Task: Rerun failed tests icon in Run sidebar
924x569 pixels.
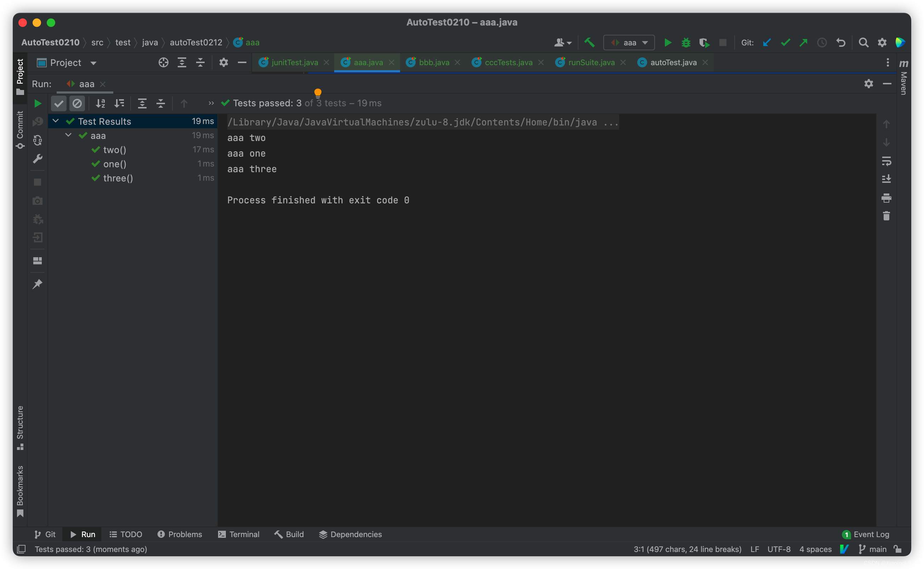Action: click(x=38, y=122)
